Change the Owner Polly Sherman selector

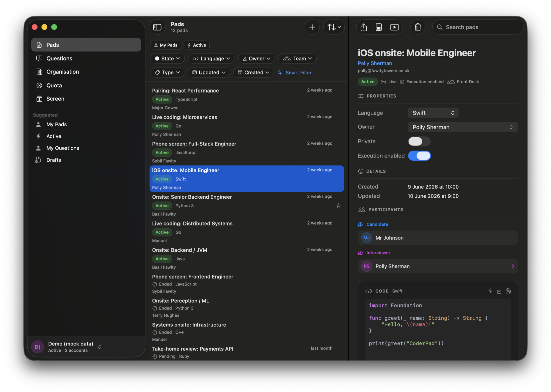(x=463, y=127)
